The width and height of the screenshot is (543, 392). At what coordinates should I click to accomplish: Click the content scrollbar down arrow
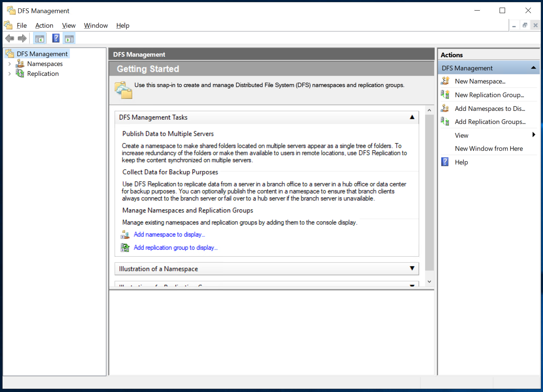point(429,281)
